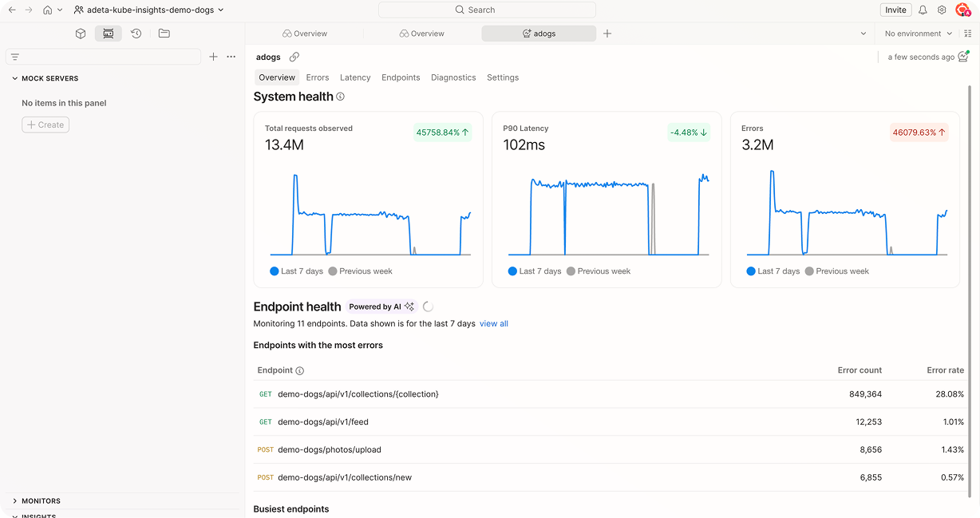Click the Invite button

click(895, 10)
